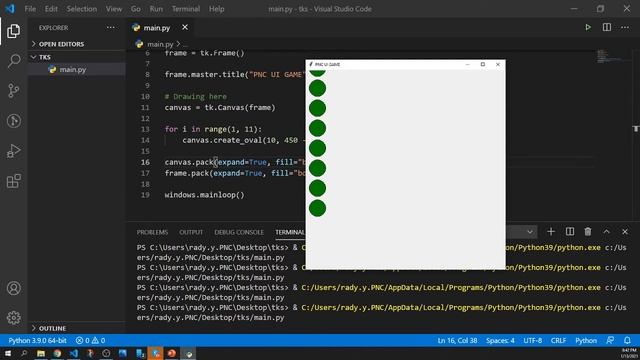The image size is (640, 360).
Task: Click the VS Code taskbar icon
Action: (73, 353)
